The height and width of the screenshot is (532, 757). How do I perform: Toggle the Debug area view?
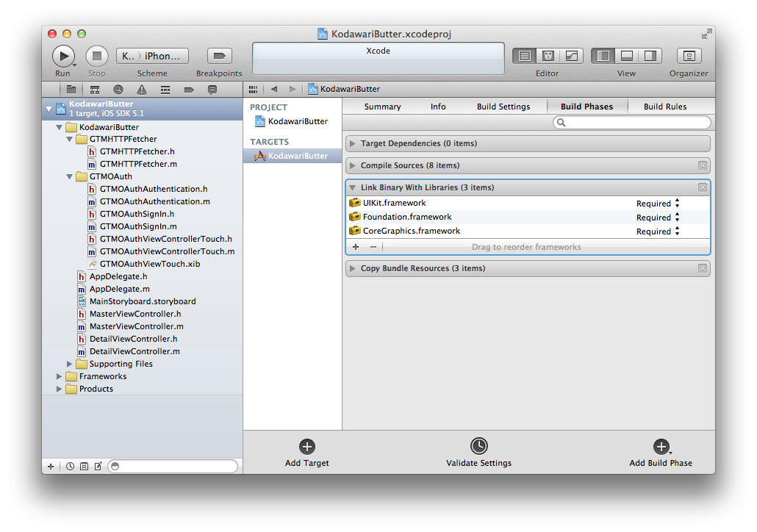(x=627, y=56)
